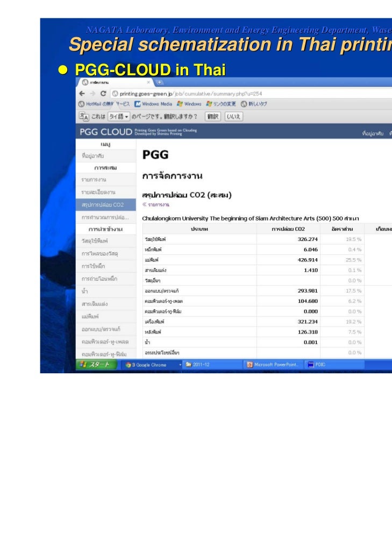Select ที่อยู่อาศัย in the left sidebar menu
Image resolution: width=392 pixels, height=554 pixels.
click(x=105, y=156)
